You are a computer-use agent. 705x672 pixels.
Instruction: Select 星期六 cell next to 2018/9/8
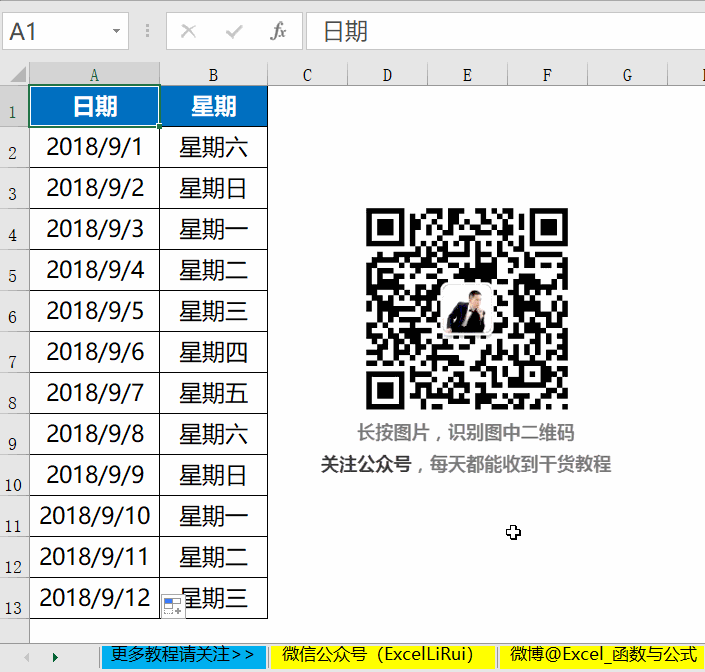(x=214, y=434)
